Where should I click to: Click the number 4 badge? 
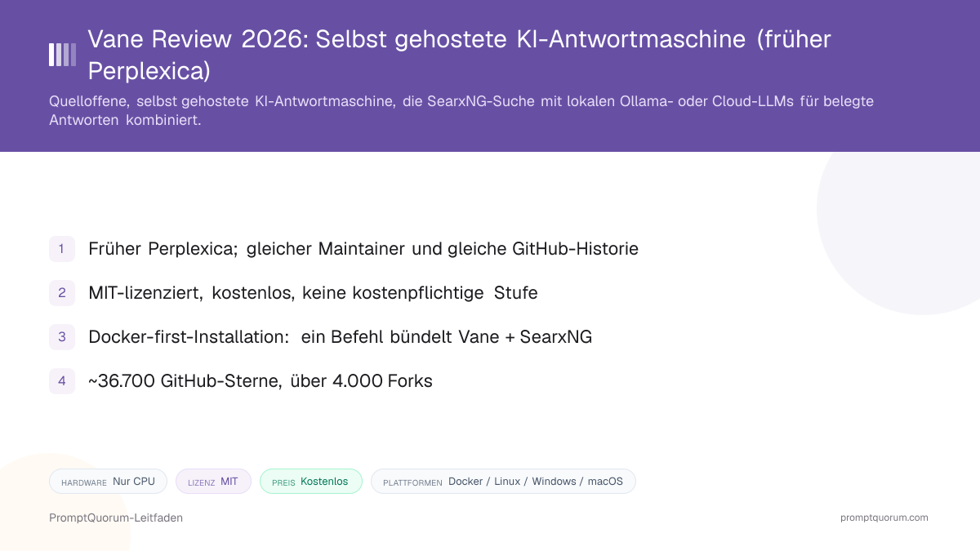click(62, 380)
